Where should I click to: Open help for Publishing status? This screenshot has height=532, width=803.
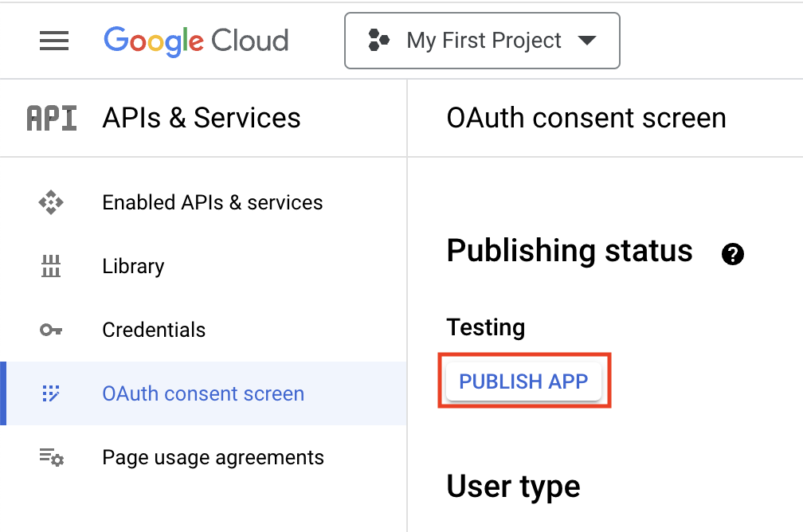click(732, 254)
